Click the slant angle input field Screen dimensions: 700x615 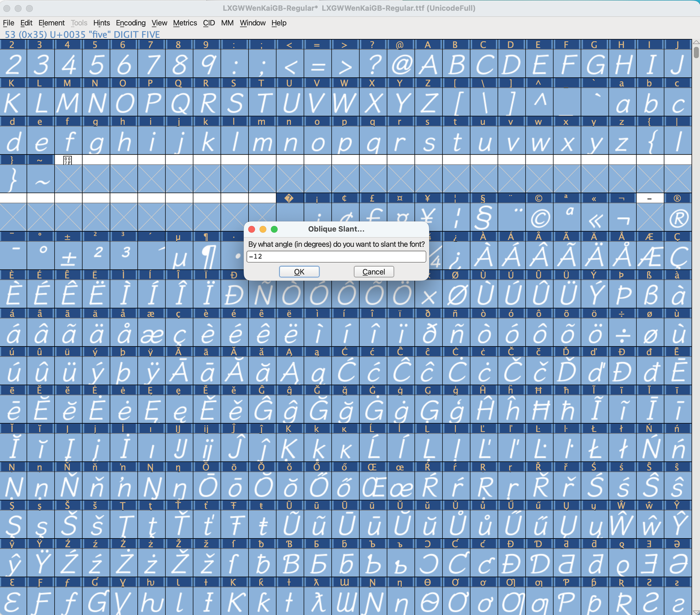coord(336,256)
